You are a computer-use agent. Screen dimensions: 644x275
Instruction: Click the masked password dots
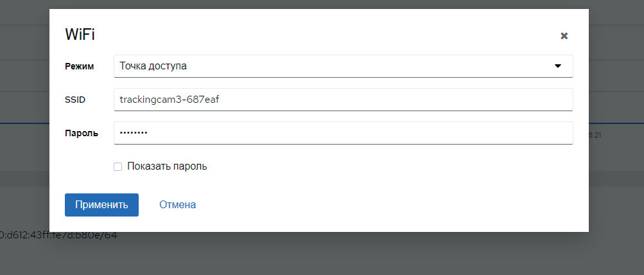(134, 133)
